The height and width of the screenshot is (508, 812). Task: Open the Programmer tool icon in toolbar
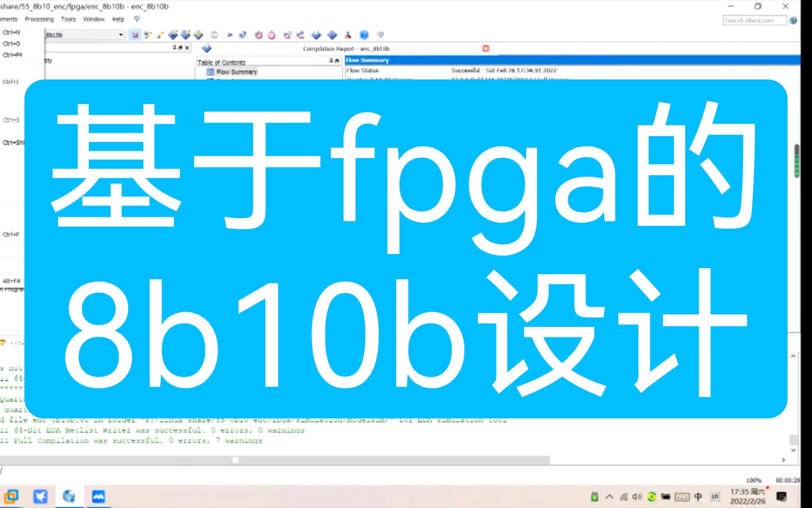[x=332, y=35]
